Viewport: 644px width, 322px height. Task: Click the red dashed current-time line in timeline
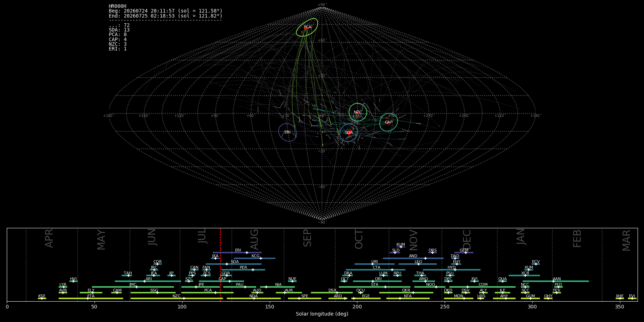(220, 265)
